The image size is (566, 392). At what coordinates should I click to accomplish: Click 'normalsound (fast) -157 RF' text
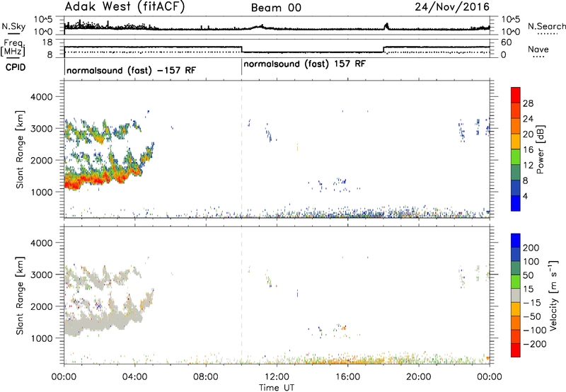click(x=131, y=70)
